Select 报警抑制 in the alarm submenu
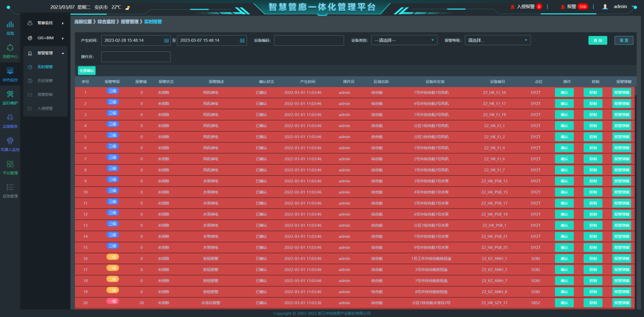The image size is (644, 317). point(45,94)
